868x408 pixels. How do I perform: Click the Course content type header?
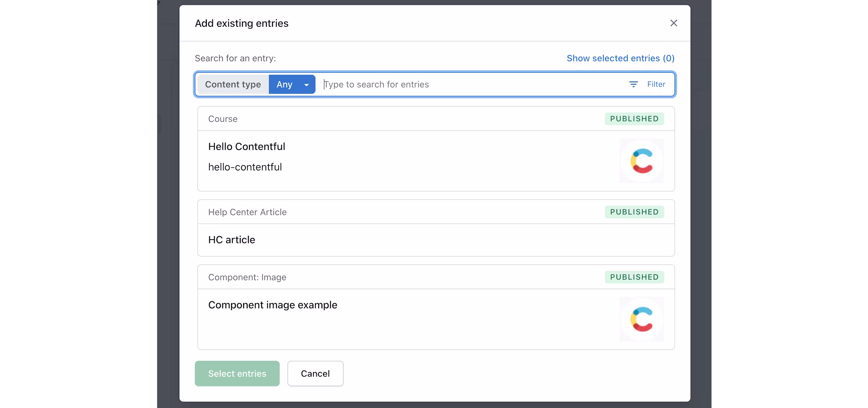click(x=223, y=119)
